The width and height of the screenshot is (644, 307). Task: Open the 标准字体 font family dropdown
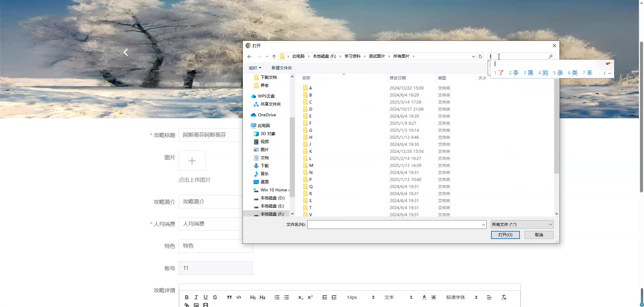tap(462, 297)
